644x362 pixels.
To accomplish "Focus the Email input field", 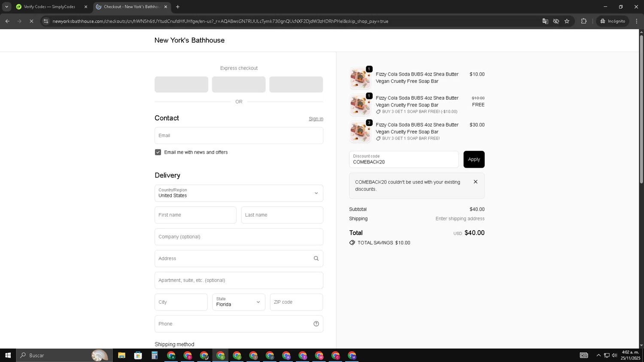I will coord(239,136).
